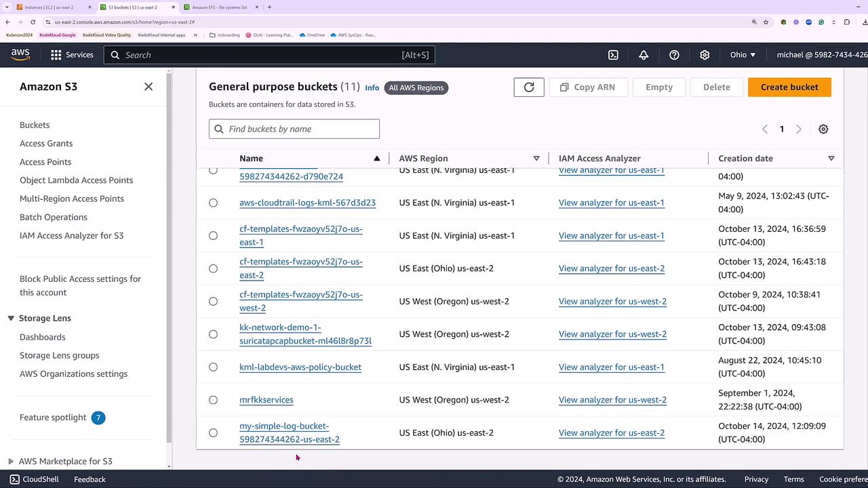Open the onboarding bookmarks folder

(x=224, y=35)
